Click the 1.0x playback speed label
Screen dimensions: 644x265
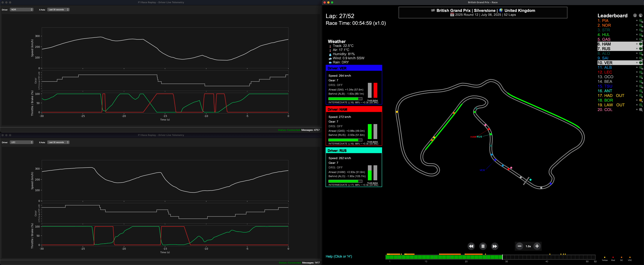tap(528, 246)
